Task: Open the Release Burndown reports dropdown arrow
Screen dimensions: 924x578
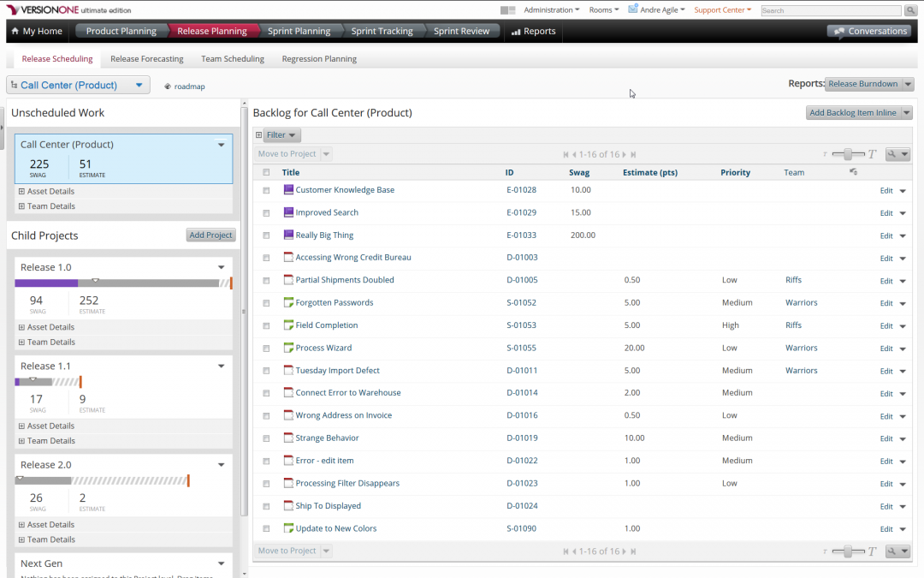Action: [908, 84]
